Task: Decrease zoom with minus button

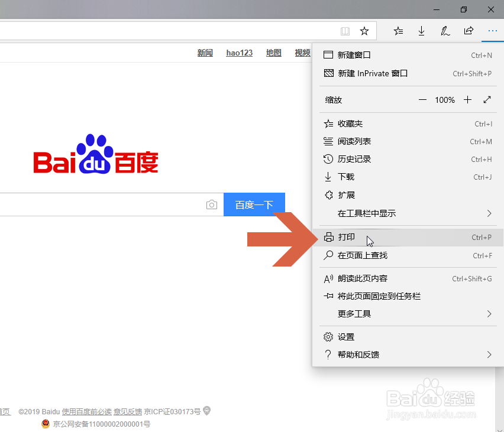Action: tap(422, 100)
